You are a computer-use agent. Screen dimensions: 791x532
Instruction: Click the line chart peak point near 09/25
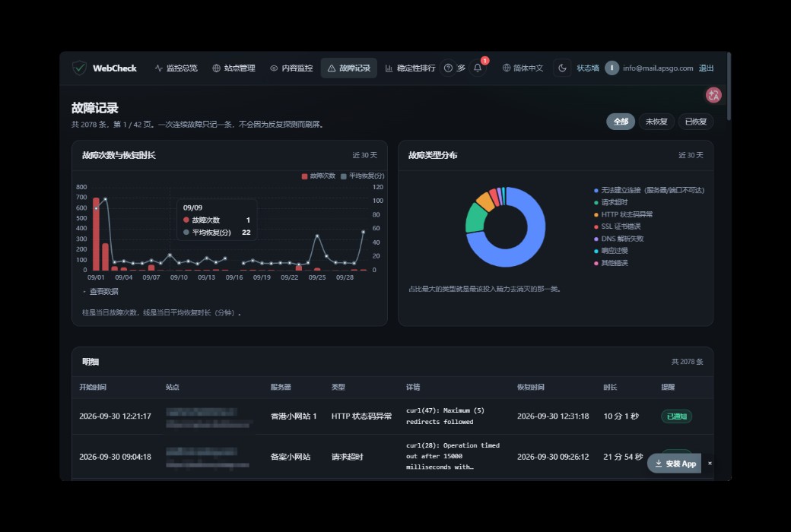click(317, 236)
